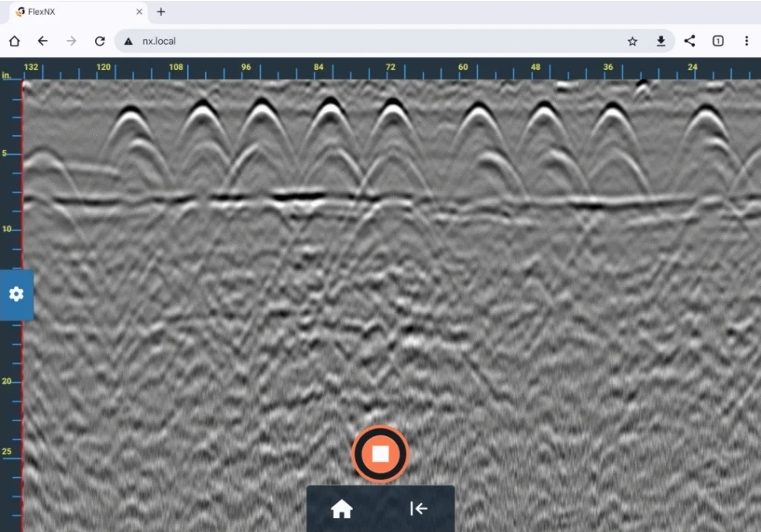Bookmark the FlexNX page with the star
The height and width of the screenshot is (532, 761).
[633, 41]
